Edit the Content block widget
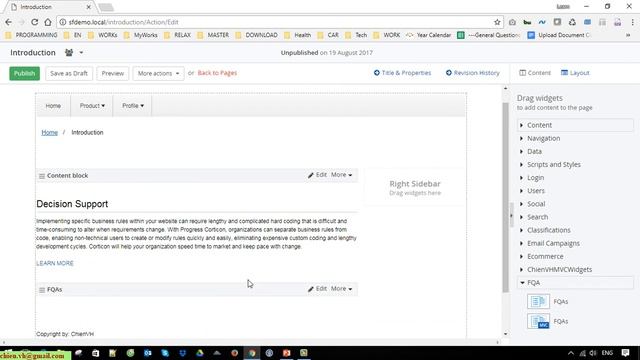 click(317, 175)
